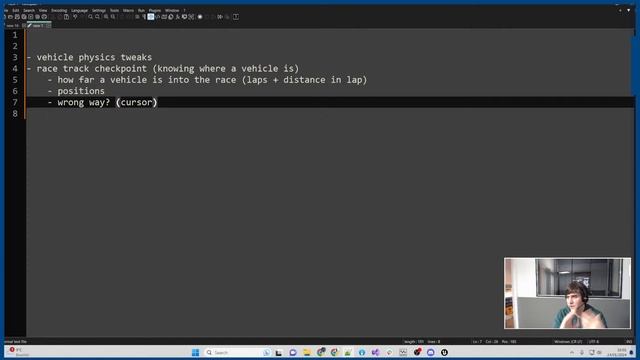The image size is (640, 360).
Task: Toggle INS insert mode in the status bar
Action: tap(629, 342)
